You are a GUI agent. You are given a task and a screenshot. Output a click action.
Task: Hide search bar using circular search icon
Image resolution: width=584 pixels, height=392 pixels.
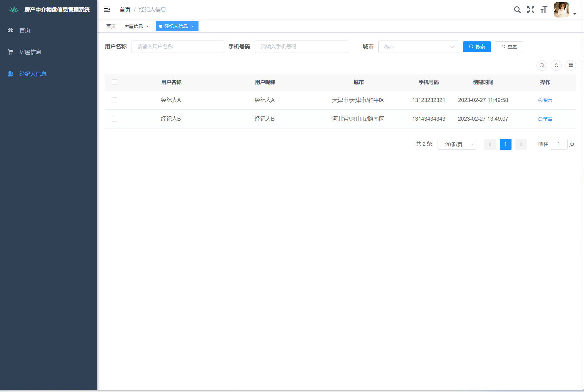click(x=541, y=65)
